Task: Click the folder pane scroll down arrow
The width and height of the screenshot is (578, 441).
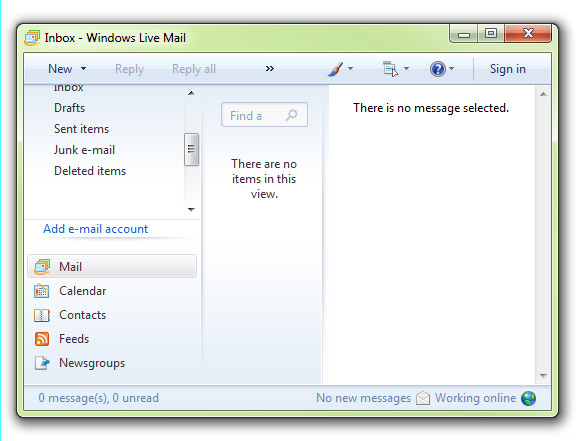Action: click(191, 209)
